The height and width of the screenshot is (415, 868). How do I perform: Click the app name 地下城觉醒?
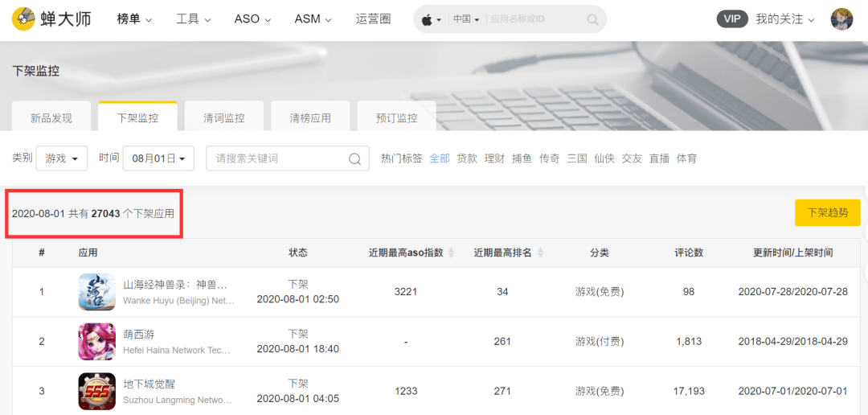click(x=149, y=384)
